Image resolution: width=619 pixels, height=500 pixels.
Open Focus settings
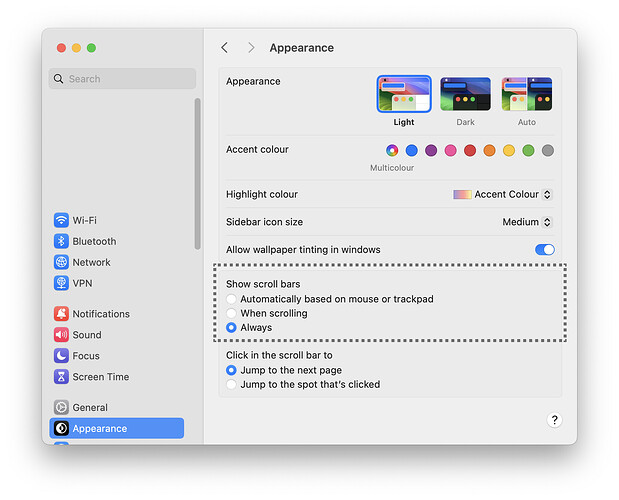[85, 356]
